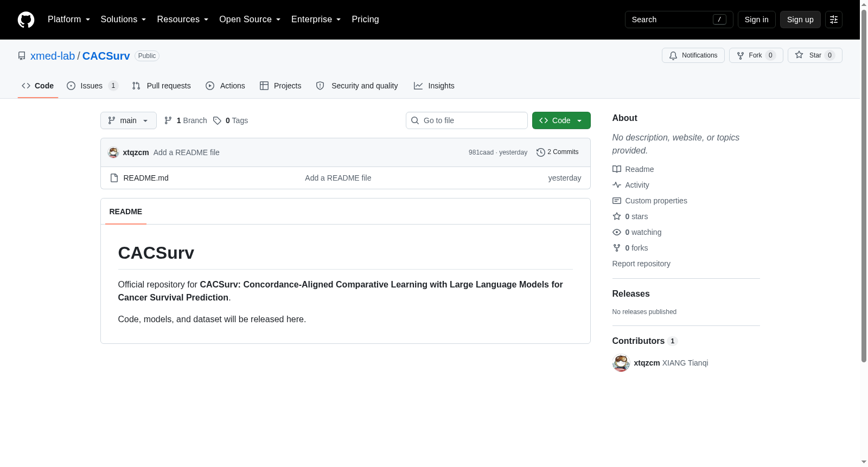Open the Enterprise dropdown

316,20
